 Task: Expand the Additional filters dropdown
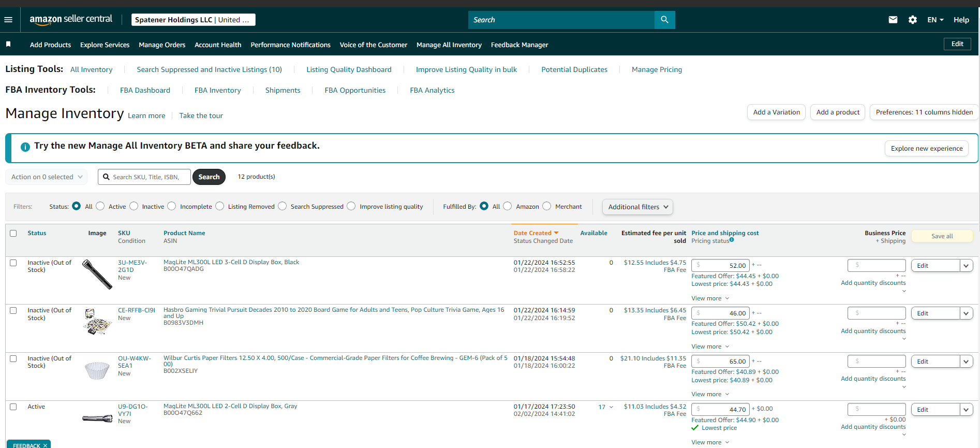click(637, 207)
